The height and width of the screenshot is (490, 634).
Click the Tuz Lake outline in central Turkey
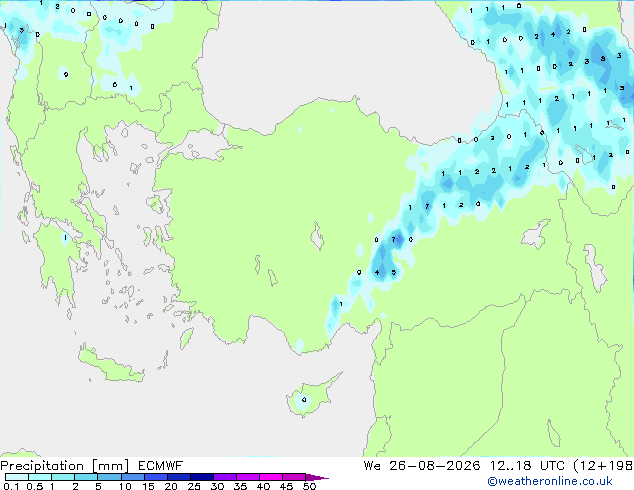(x=317, y=236)
